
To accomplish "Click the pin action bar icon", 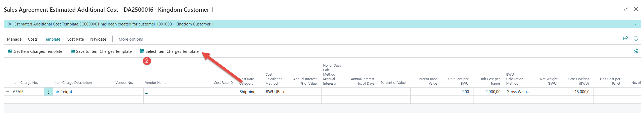I will coord(636,51).
